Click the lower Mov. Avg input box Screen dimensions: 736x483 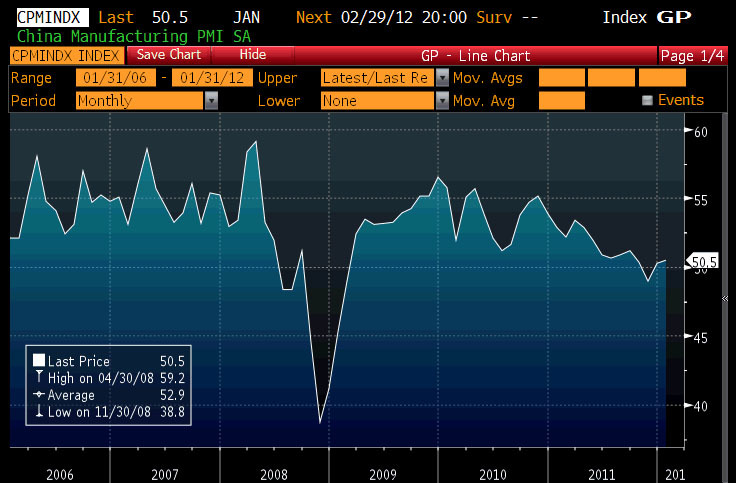560,100
